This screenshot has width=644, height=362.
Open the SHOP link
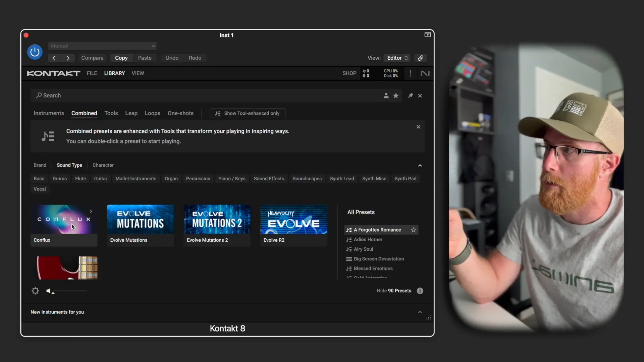349,73
